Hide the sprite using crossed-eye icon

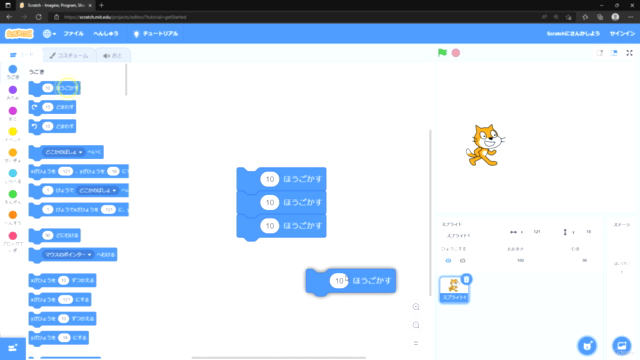[x=462, y=260]
